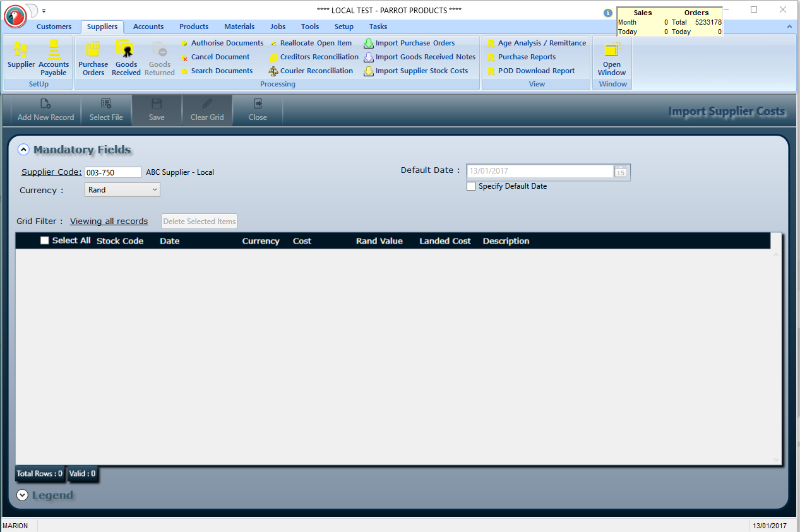Screen dimensions: 800x532
Task: Open the Tools tab
Action: 310,27
